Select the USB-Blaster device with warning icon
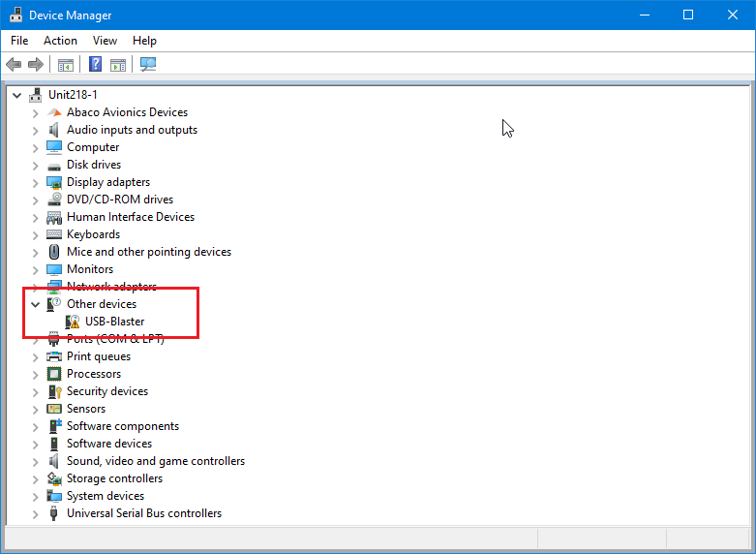Image resolution: width=756 pixels, height=554 pixels. [x=114, y=322]
